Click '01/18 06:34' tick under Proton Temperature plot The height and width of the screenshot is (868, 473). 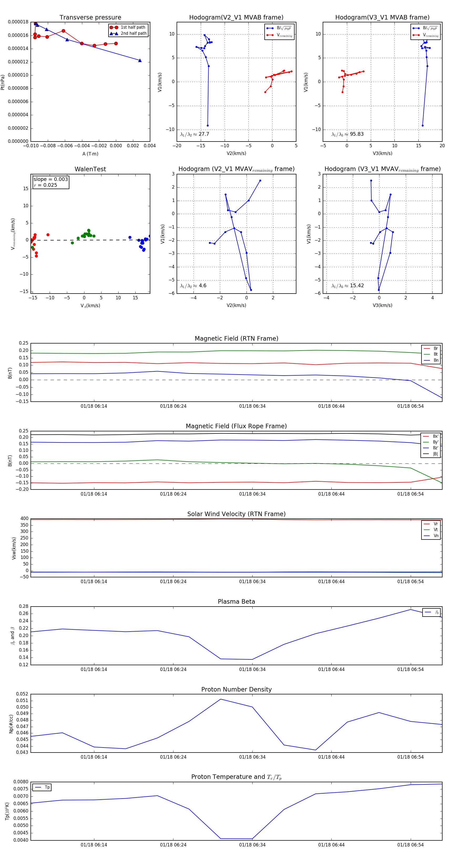point(252,845)
